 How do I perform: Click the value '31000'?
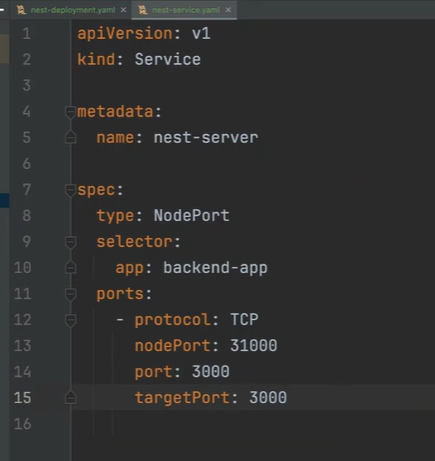[253, 346]
